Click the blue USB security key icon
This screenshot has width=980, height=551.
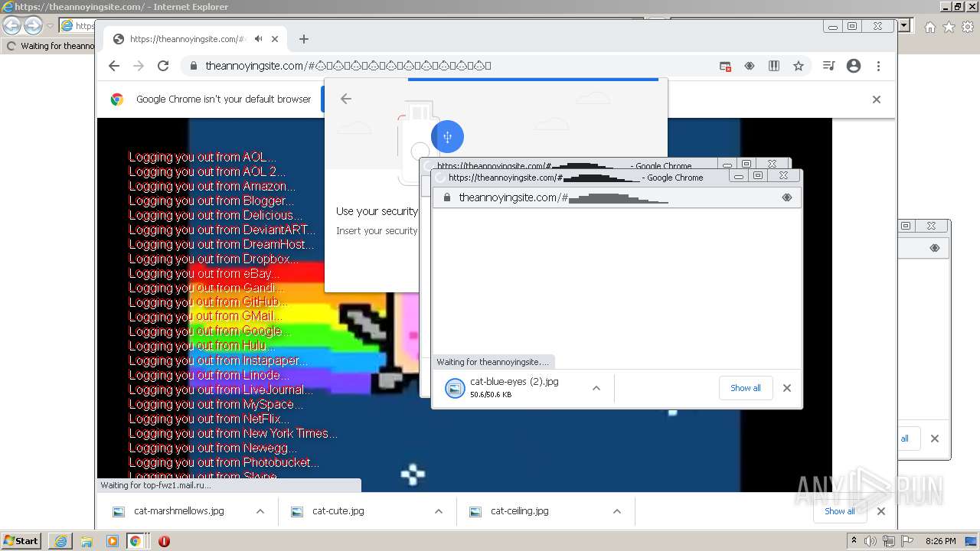447,137
